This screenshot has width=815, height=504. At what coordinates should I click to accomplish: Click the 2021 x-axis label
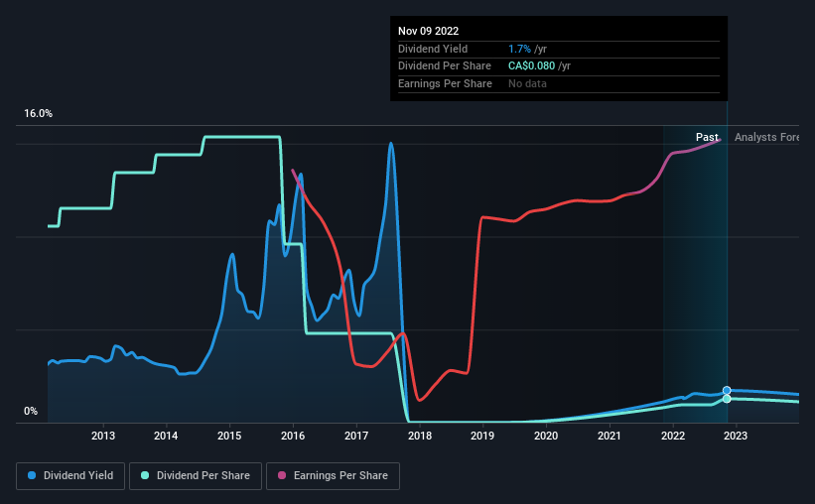click(x=610, y=436)
